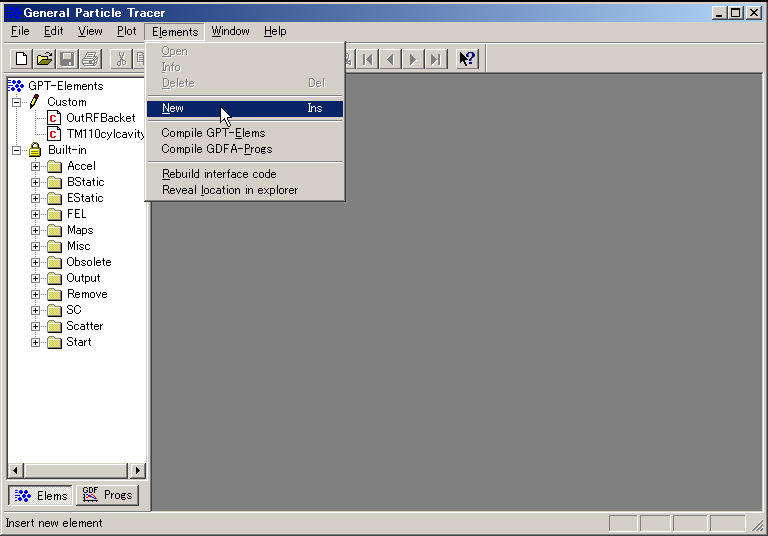Step to next frame arrow icon

[413, 60]
